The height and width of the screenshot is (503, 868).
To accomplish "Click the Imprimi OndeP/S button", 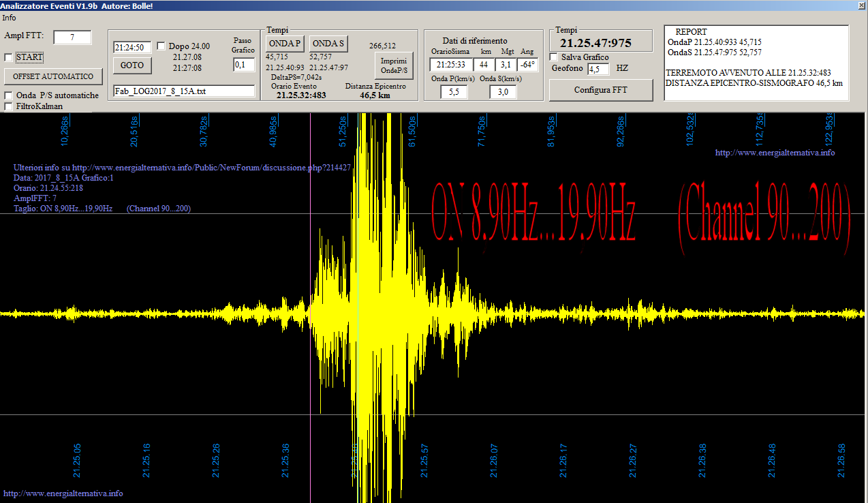I will [x=394, y=65].
